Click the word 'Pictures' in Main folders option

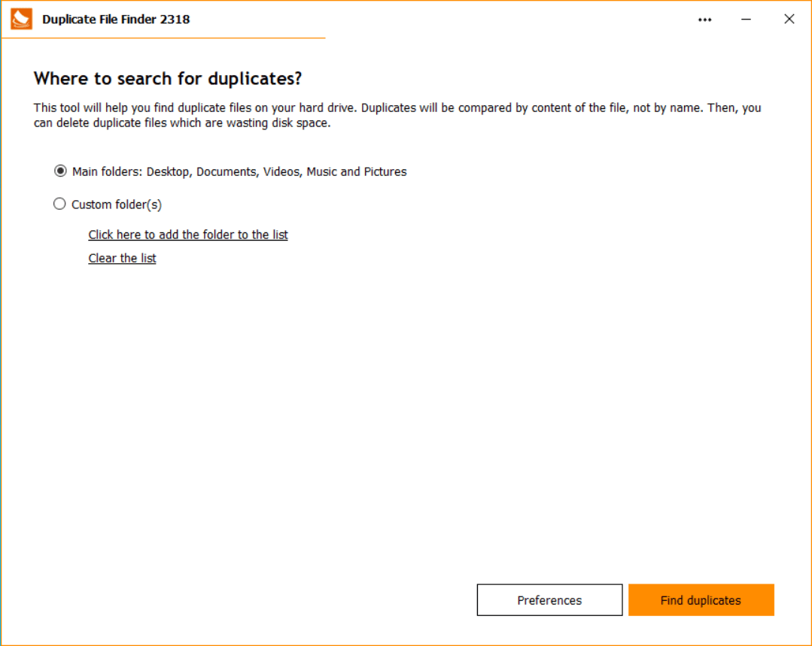385,171
